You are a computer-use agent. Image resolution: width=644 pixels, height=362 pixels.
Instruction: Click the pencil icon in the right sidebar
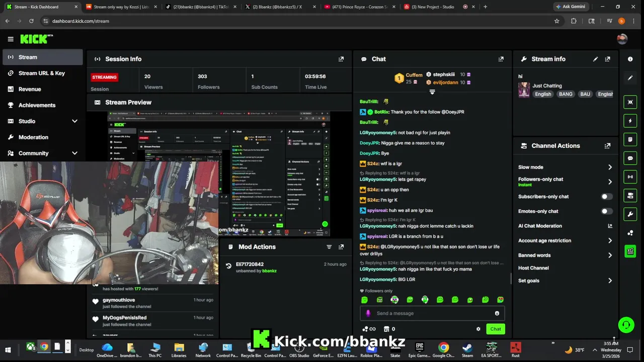[630, 77]
